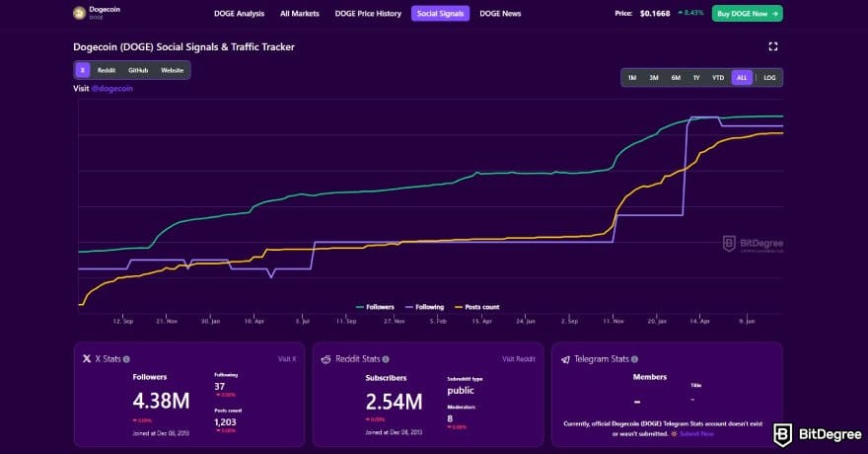
Task: Select the 3M time range
Action: [654, 78]
